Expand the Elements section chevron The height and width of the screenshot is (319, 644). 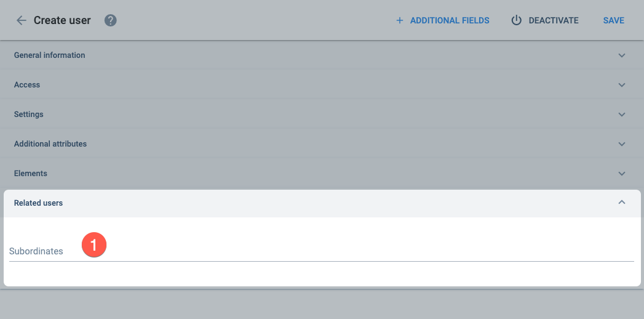pyautogui.click(x=622, y=174)
